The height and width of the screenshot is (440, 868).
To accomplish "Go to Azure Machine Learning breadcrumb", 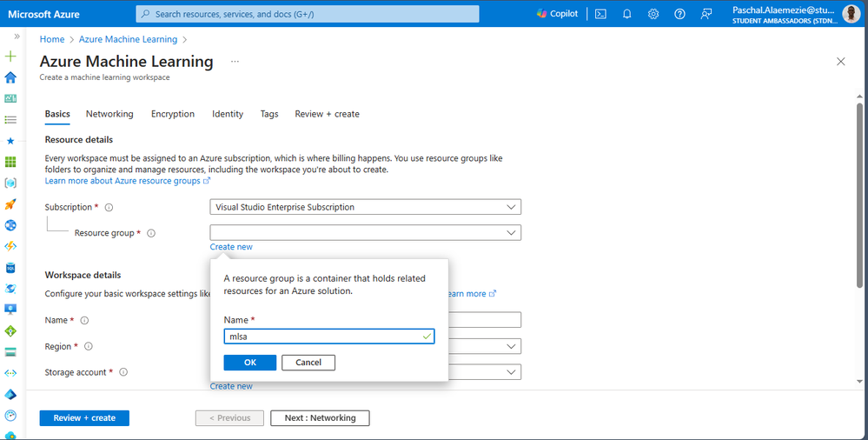I will pyautogui.click(x=128, y=39).
